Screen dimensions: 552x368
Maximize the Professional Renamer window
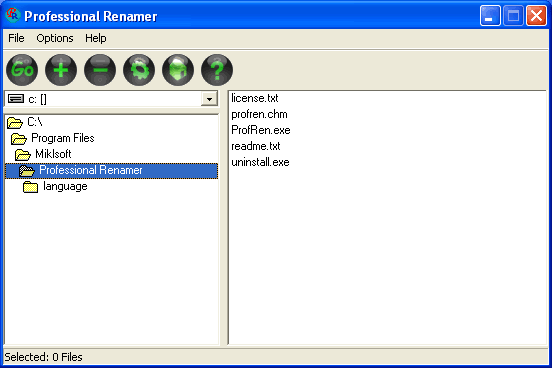point(513,15)
